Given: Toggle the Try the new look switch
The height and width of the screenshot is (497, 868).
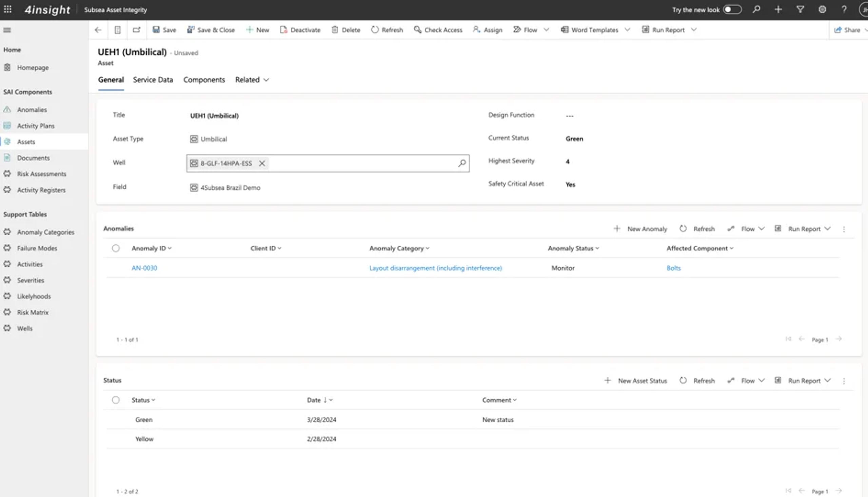Looking at the screenshot, I should pyautogui.click(x=732, y=9).
